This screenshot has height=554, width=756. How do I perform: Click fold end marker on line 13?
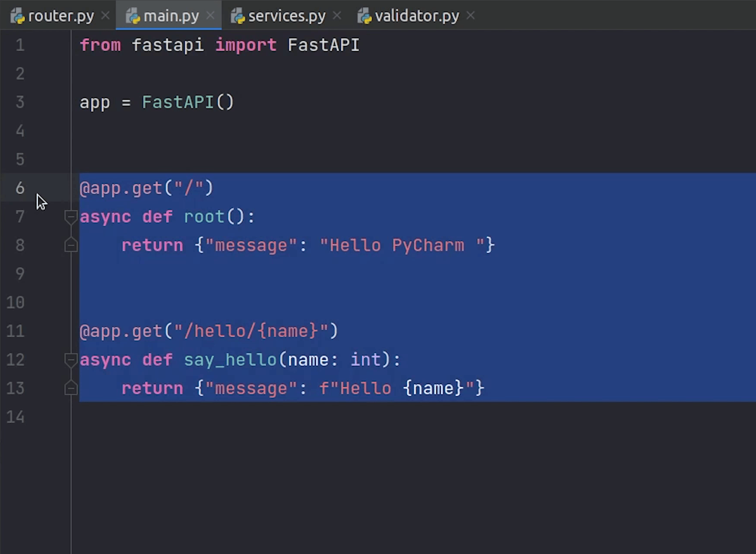coord(71,388)
